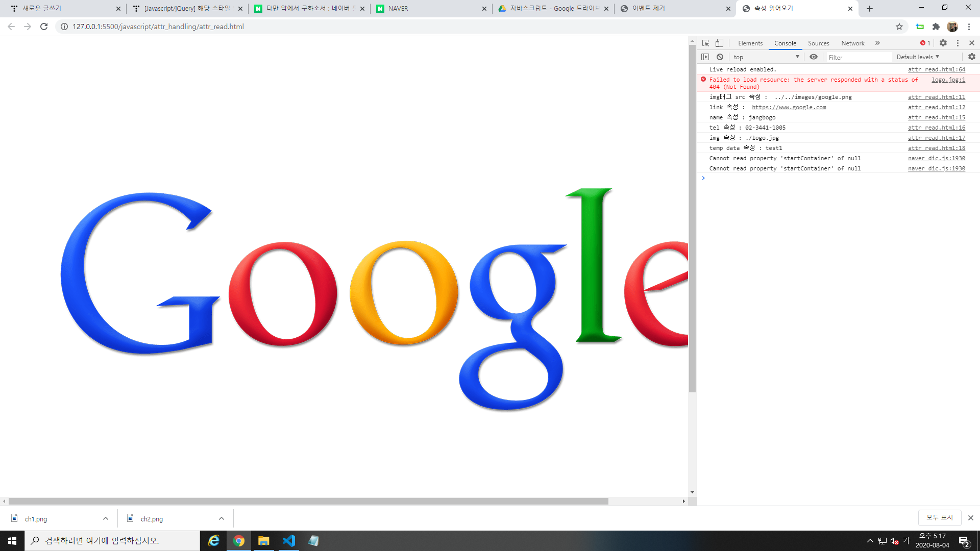Toggle the live expression eye icon
980x551 pixels.
pos(814,57)
